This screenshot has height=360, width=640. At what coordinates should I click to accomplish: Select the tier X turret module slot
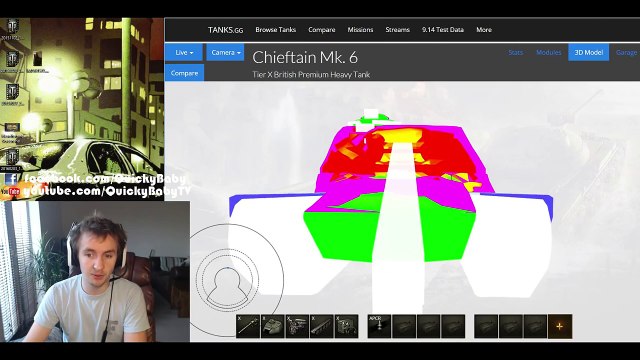[273, 326]
